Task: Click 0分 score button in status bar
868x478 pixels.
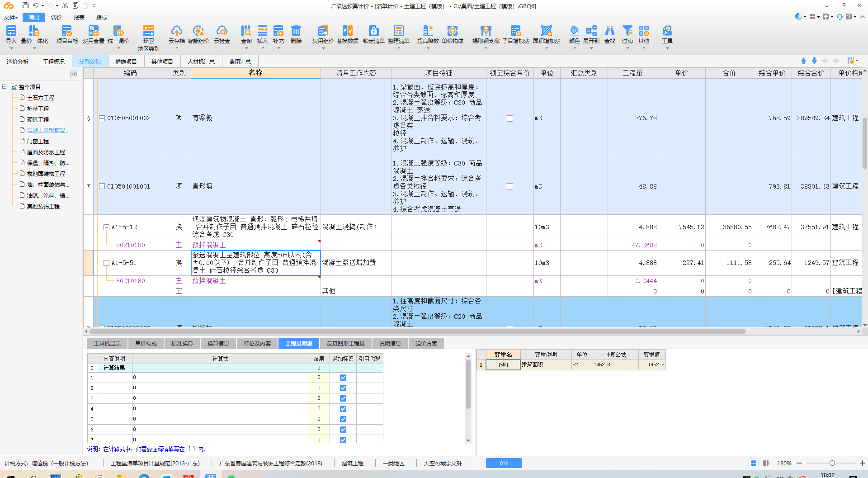Action: pyautogui.click(x=504, y=463)
